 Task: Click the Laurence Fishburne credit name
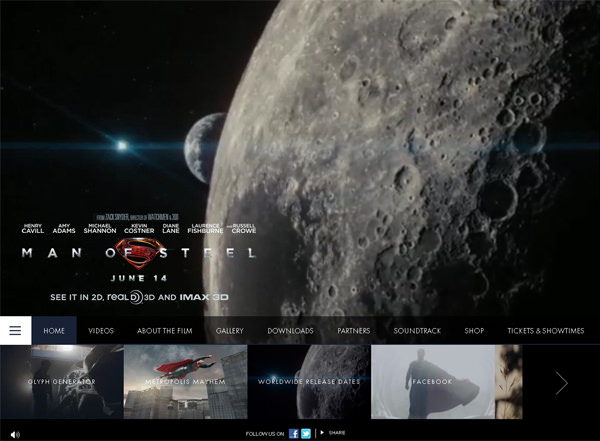[205, 229]
